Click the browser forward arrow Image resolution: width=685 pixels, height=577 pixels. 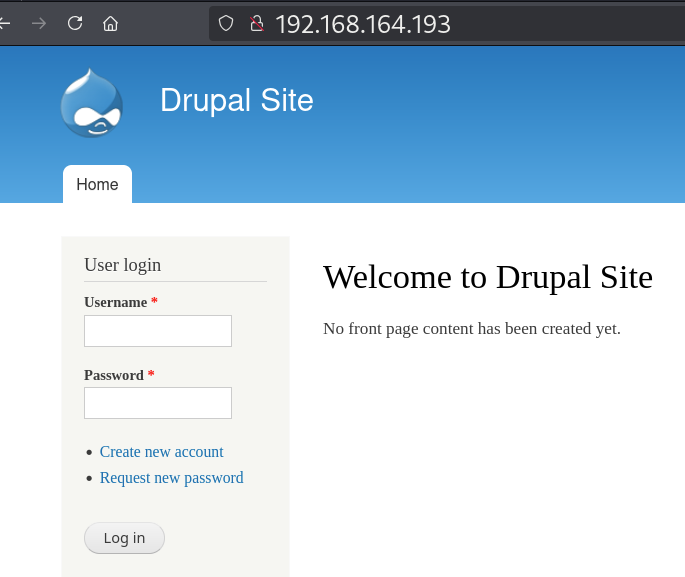[x=39, y=23]
